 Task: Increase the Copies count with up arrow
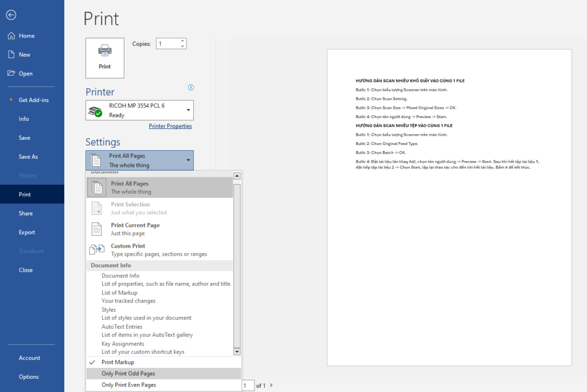pyautogui.click(x=182, y=41)
